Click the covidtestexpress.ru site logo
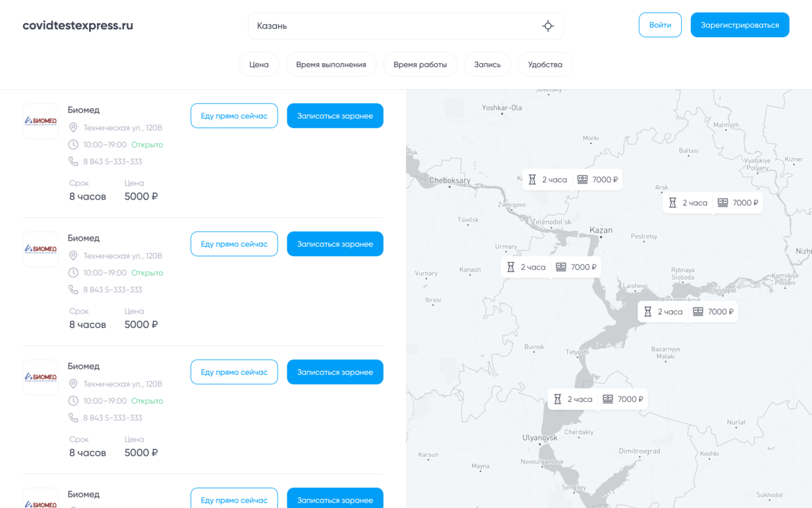The height and width of the screenshot is (508, 812). [78, 25]
